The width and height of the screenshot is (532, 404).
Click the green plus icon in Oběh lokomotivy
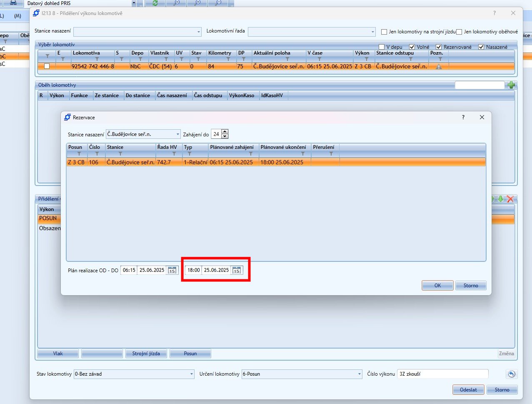point(511,85)
